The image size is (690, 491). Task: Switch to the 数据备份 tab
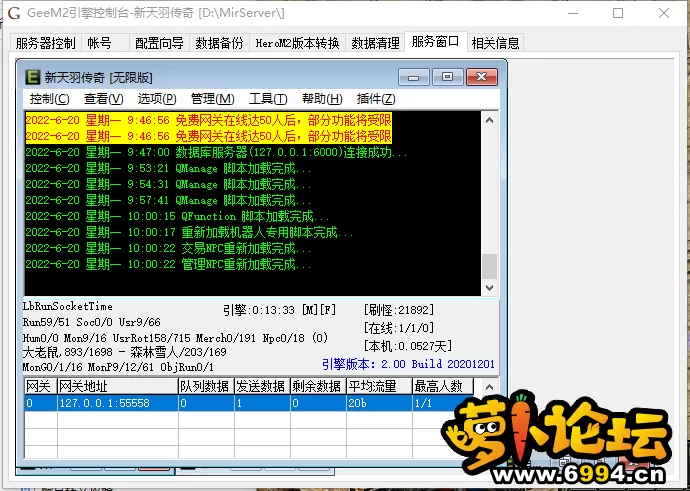(220, 43)
